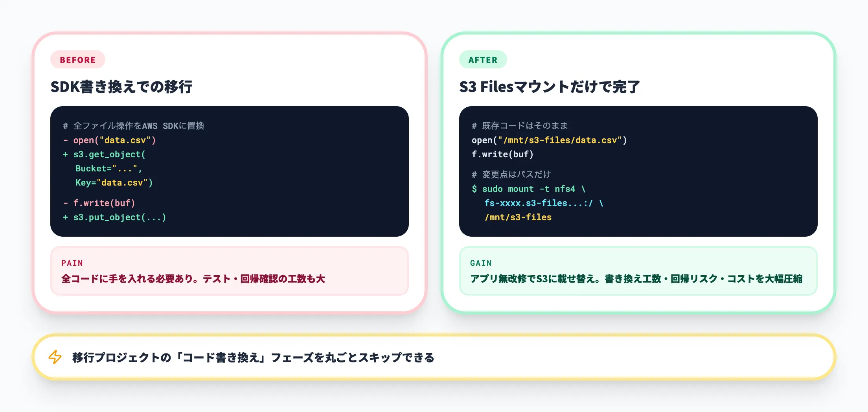This screenshot has width=868, height=412.
Task: Click the PAIN label in the red box
Action: click(x=71, y=263)
